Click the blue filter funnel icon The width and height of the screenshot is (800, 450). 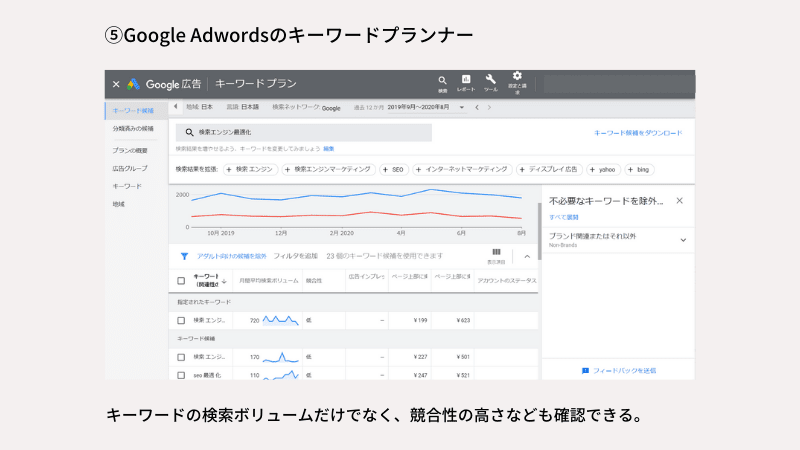coord(184,256)
